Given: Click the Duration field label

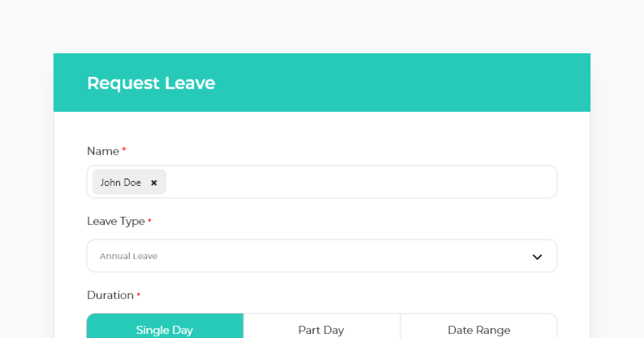Looking at the screenshot, I should (110, 295).
